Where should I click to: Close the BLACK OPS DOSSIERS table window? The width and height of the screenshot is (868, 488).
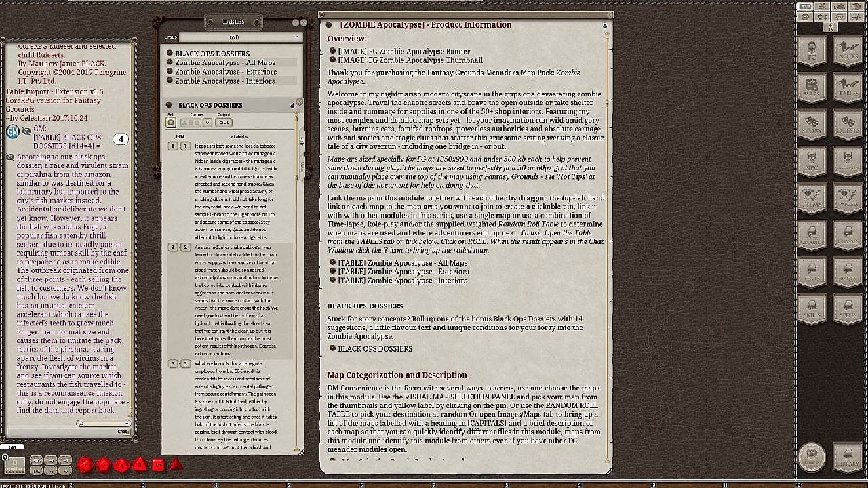coord(299,102)
